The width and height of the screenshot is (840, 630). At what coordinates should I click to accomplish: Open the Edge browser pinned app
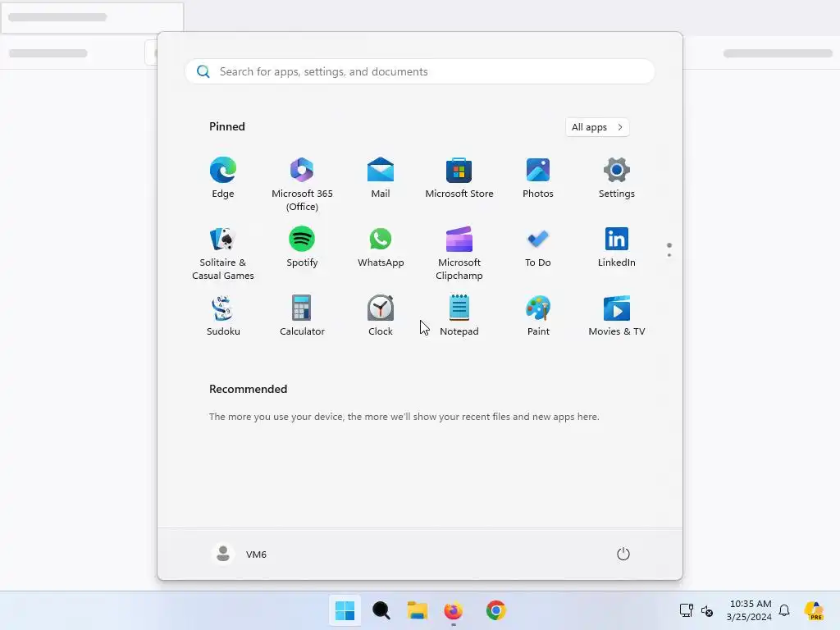click(223, 178)
